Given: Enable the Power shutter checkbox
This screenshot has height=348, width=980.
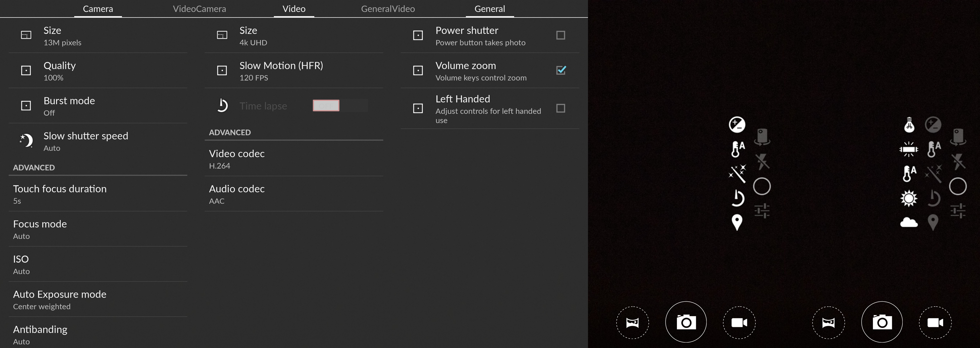Looking at the screenshot, I should pos(560,35).
